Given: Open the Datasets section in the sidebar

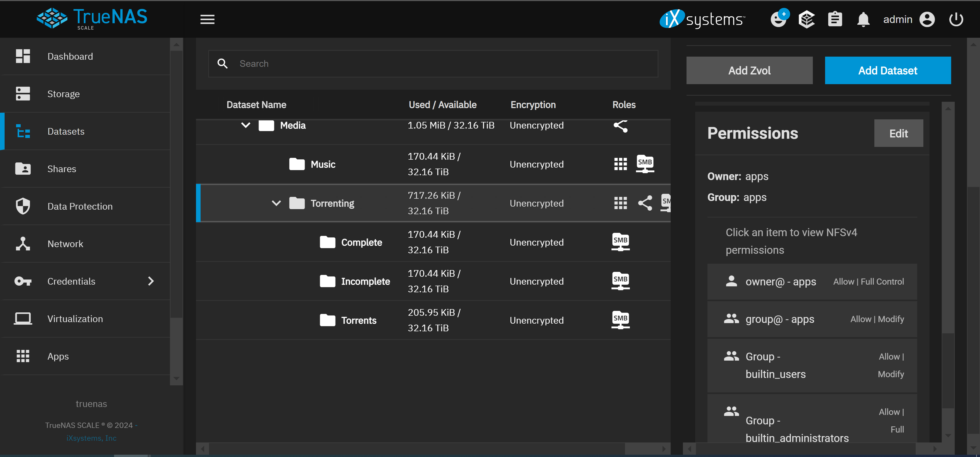Looking at the screenshot, I should [66, 131].
